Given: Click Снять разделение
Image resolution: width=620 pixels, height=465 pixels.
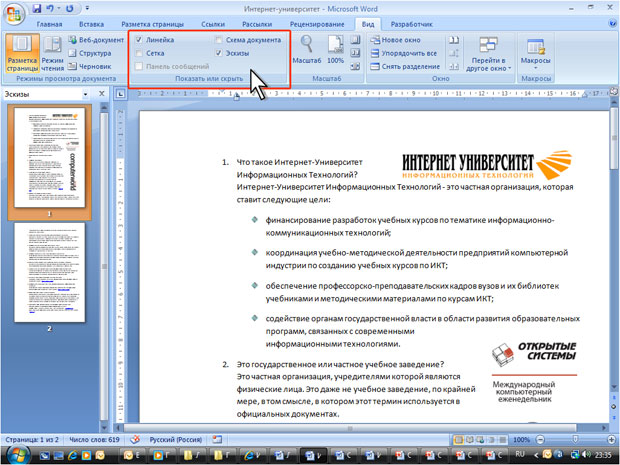Looking at the screenshot, I should click(x=405, y=66).
